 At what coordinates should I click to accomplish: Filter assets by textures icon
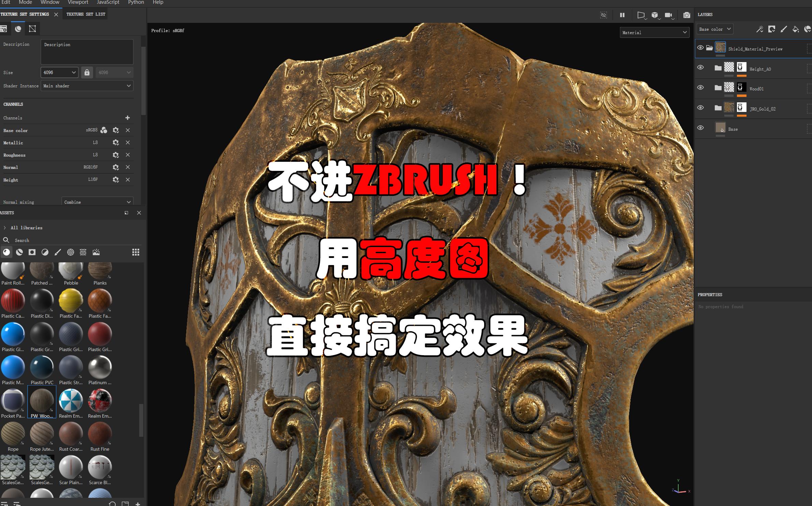point(83,252)
